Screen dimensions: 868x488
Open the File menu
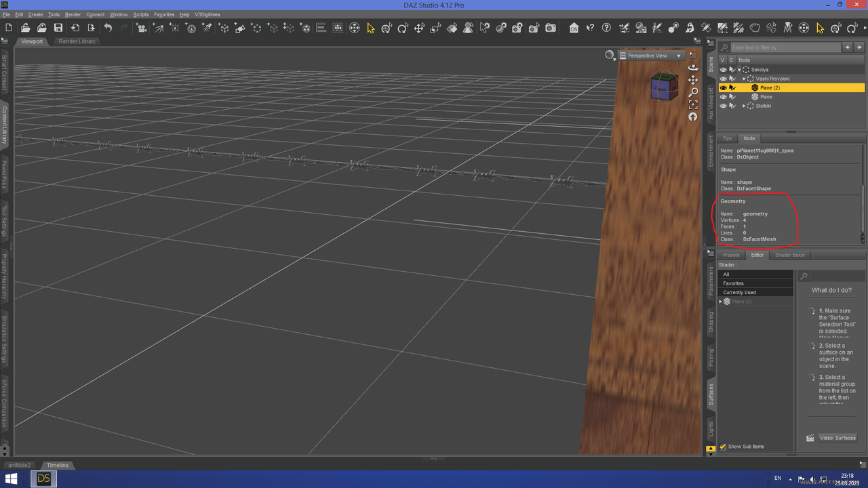tap(7, 14)
